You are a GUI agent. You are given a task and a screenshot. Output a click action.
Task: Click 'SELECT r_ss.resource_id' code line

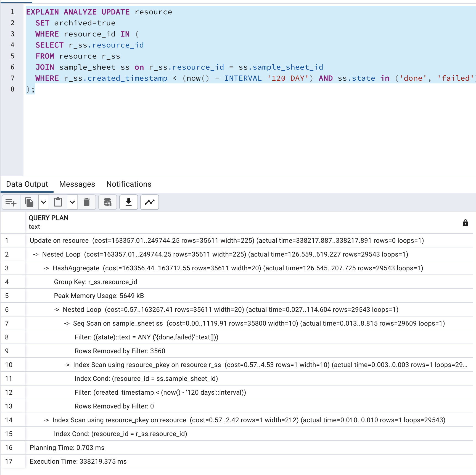pyautogui.click(x=90, y=45)
